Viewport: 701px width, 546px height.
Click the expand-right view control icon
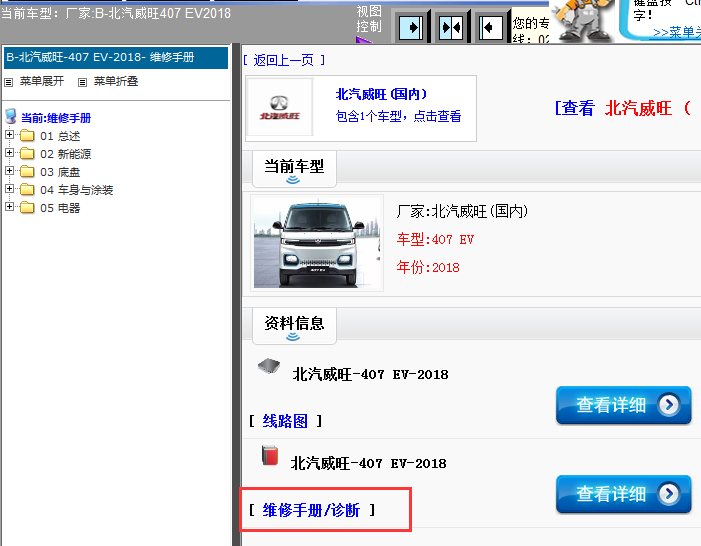(x=410, y=28)
